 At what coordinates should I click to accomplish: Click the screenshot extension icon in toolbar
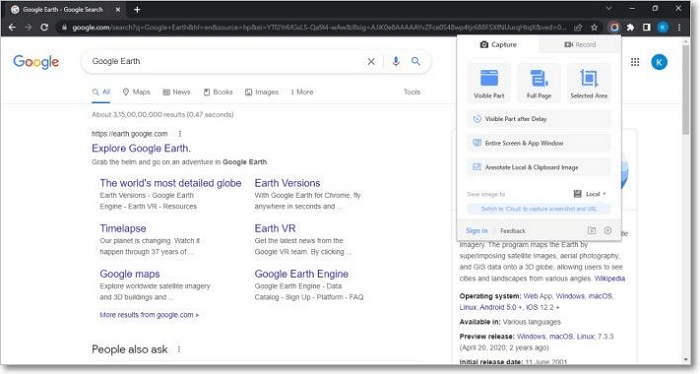[614, 27]
